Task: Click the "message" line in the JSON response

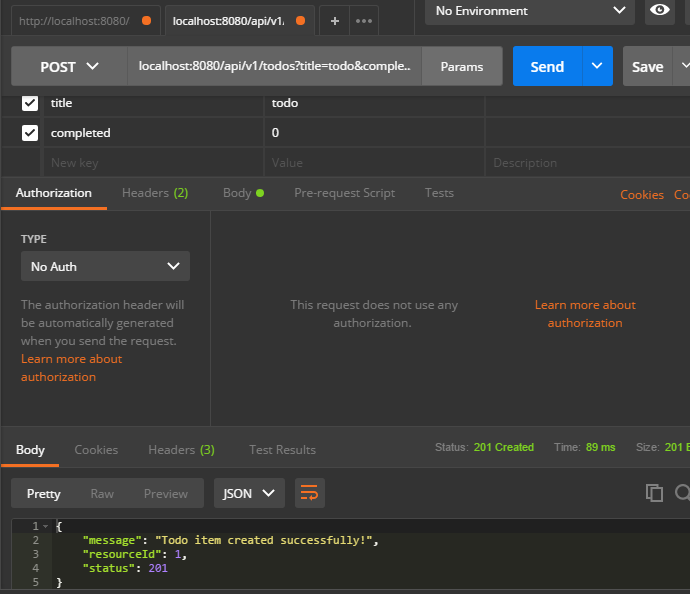Action: point(231,540)
